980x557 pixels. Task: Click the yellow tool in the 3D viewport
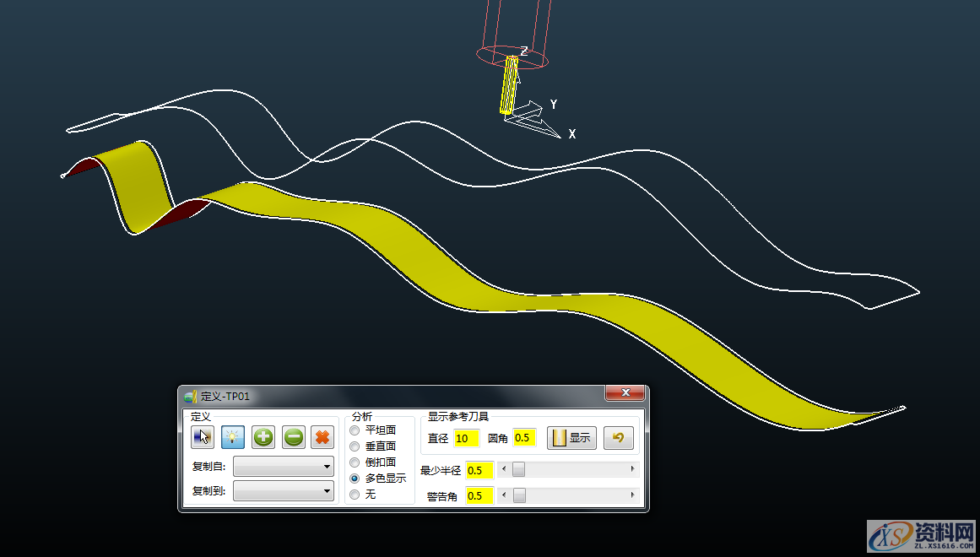(508, 84)
